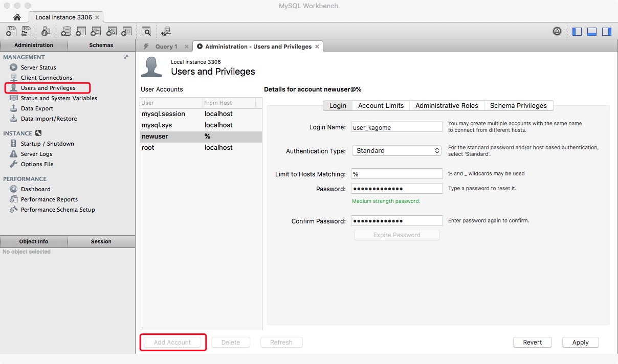
Task: Toggle the left sidebar panel icon
Action: pyautogui.click(x=577, y=32)
